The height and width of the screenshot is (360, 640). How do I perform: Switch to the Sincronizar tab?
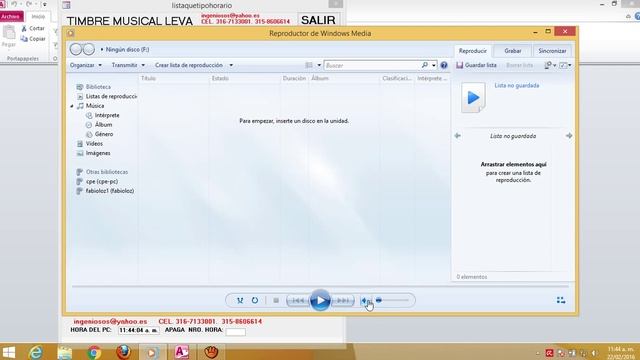552,51
